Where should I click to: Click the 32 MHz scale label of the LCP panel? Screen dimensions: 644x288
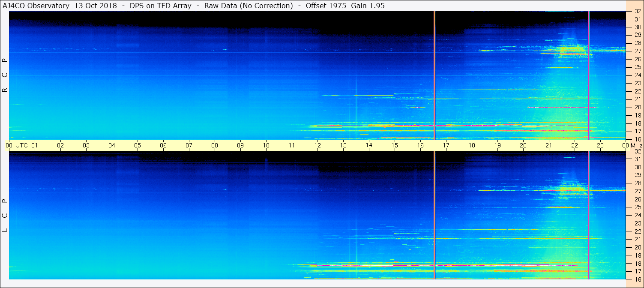point(638,151)
